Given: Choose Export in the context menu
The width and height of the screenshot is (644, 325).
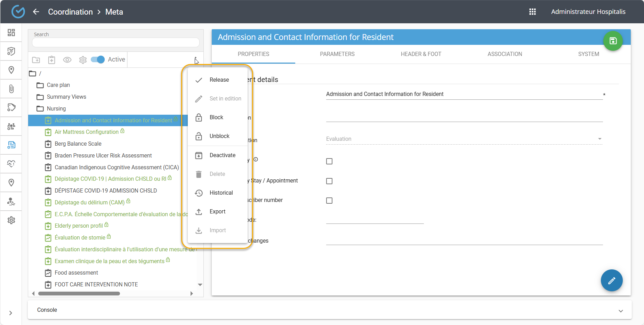Looking at the screenshot, I should click(x=217, y=212).
